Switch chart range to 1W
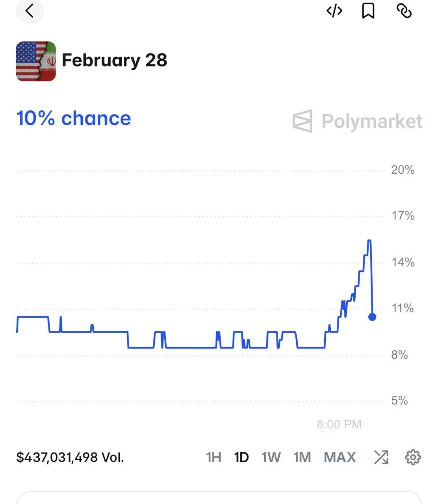Viewport: 438px width, 504px height. (x=271, y=458)
